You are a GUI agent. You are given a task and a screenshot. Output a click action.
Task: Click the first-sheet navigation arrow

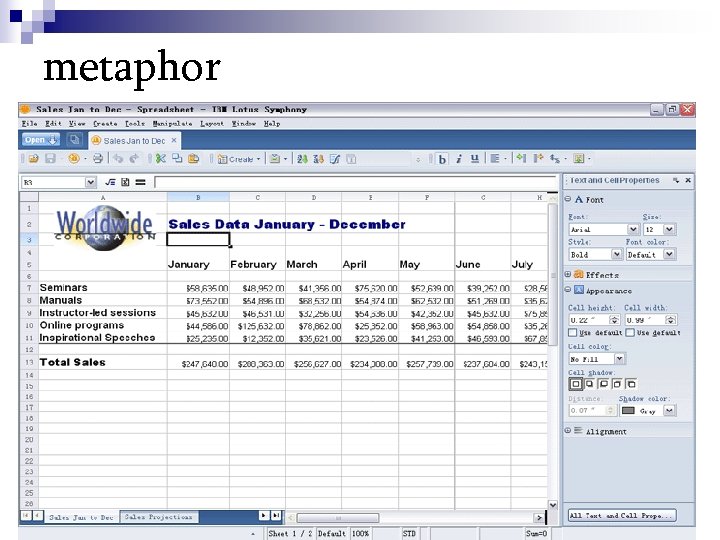26,515
